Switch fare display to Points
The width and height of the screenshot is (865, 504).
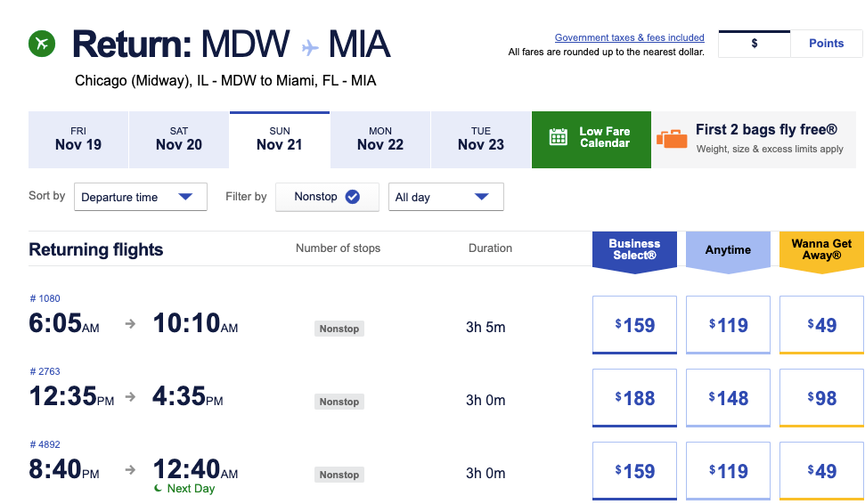pos(826,44)
